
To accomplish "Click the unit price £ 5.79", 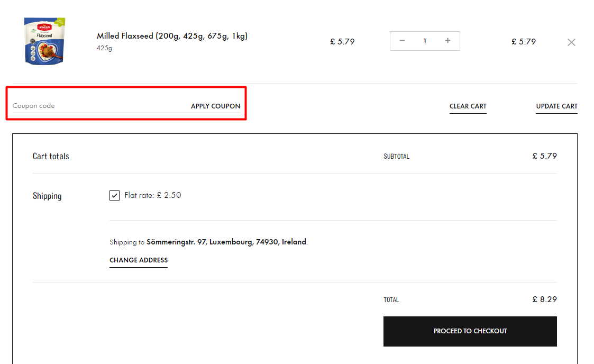I will click(342, 42).
